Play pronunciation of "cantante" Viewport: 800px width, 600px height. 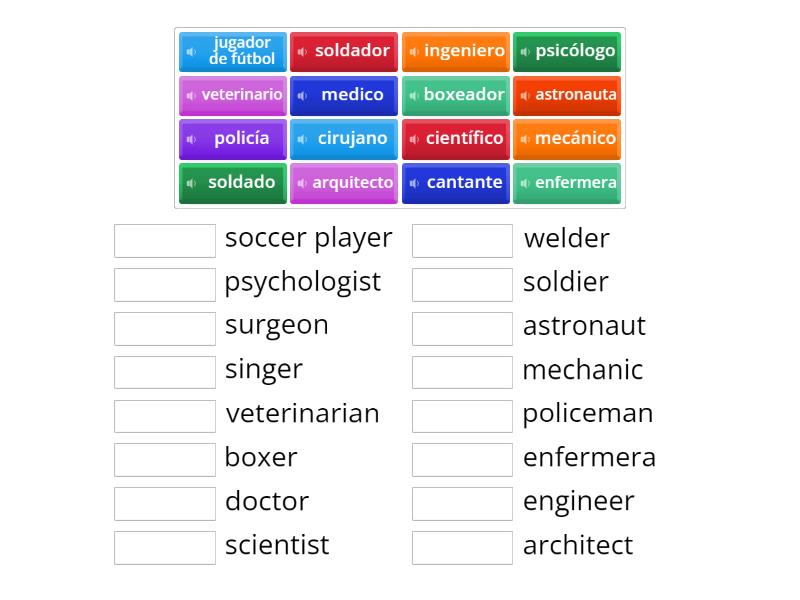pyautogui.click(x=414, y=183)
